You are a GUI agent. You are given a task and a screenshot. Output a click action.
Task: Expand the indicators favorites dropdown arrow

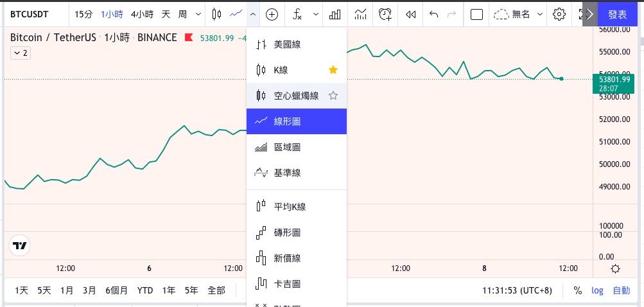[x=315, y=14]
